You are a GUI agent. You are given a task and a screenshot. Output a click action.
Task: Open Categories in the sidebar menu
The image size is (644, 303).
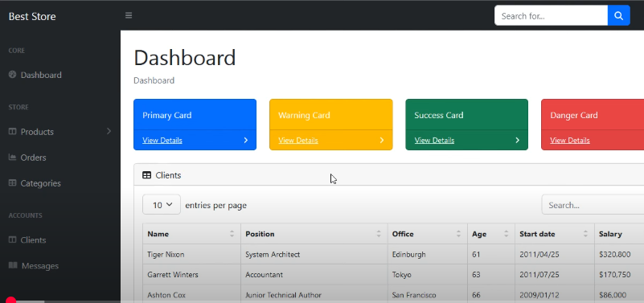tap(41, 183)
